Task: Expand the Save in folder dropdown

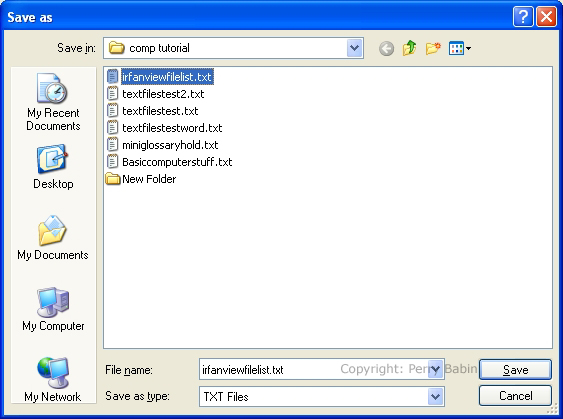Action: click(354, 48)
